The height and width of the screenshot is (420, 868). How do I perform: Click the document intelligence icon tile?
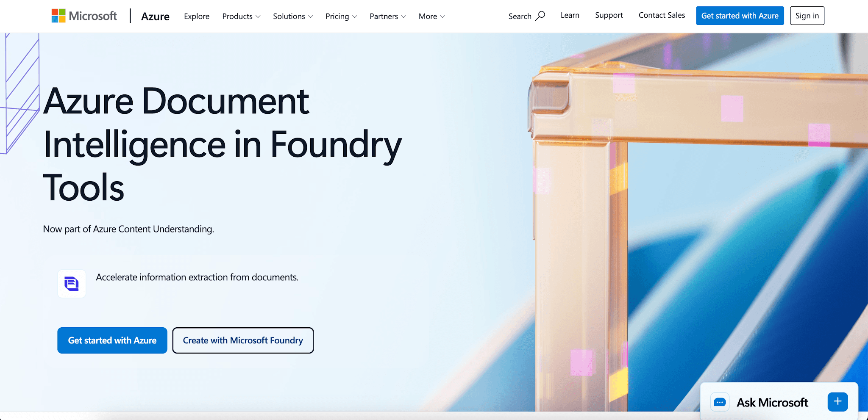pos(72,284)
